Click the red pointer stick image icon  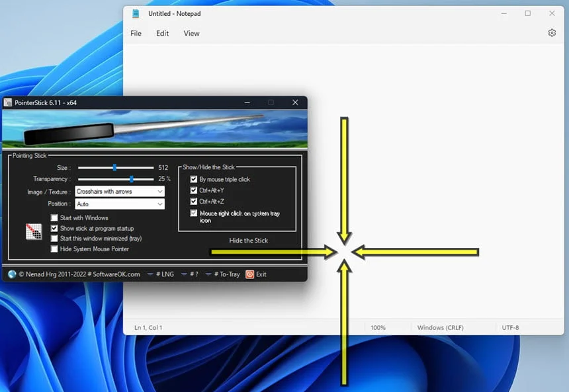(x=34, y=231)
